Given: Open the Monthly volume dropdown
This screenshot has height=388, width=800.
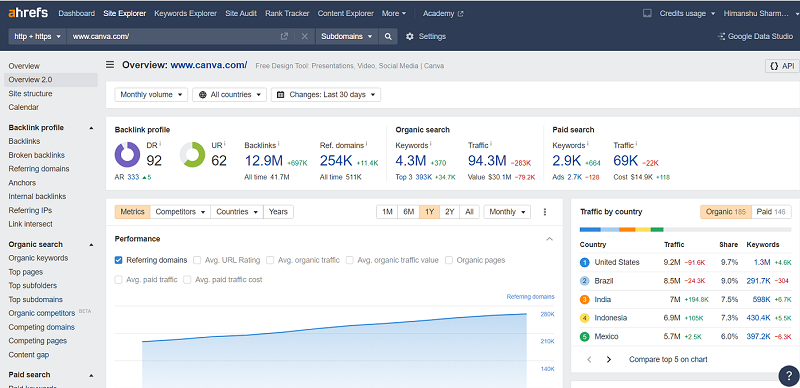Looking at the screenshot, I should (x=151, y=94).
